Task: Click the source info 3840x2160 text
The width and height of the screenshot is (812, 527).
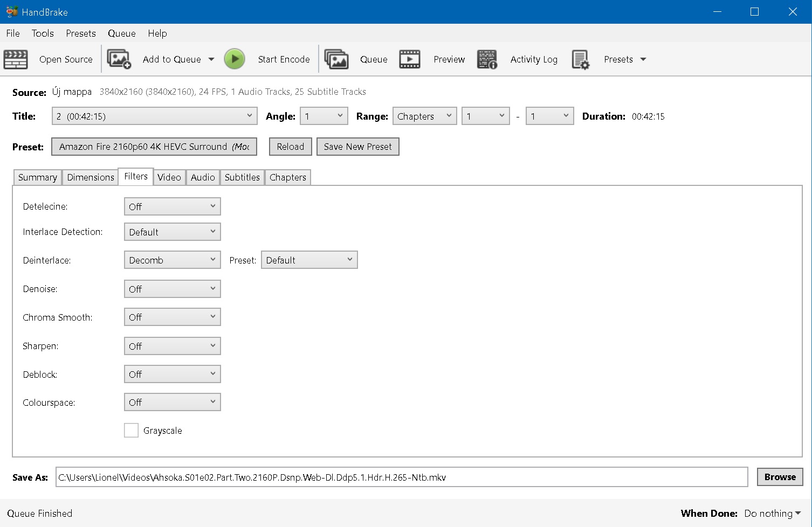Action: (233, 92)
